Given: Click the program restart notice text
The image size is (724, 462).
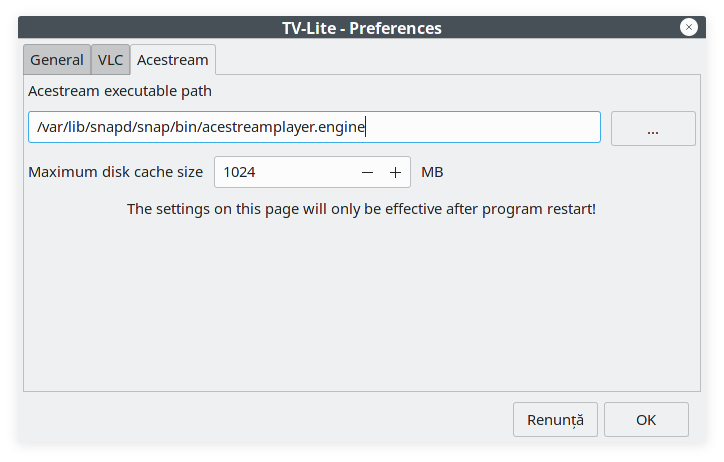Looking at the screenshot, I should tap(362, 209).
